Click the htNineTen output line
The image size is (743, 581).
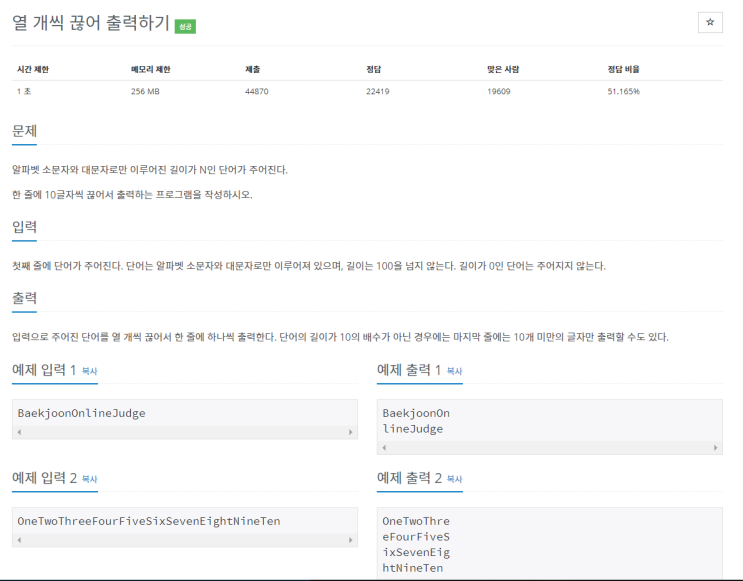click(x=413, y=568)
